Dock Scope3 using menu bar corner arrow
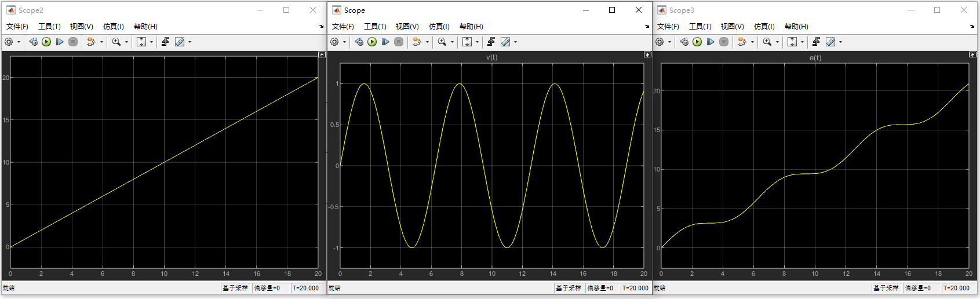This screenshot has height=299, width=980. pos(972,27)
